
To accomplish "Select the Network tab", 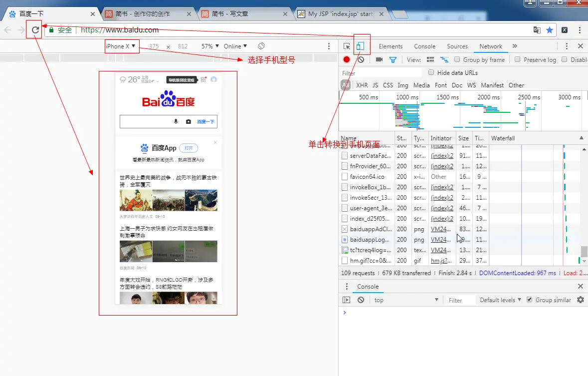I will (491, 46).
